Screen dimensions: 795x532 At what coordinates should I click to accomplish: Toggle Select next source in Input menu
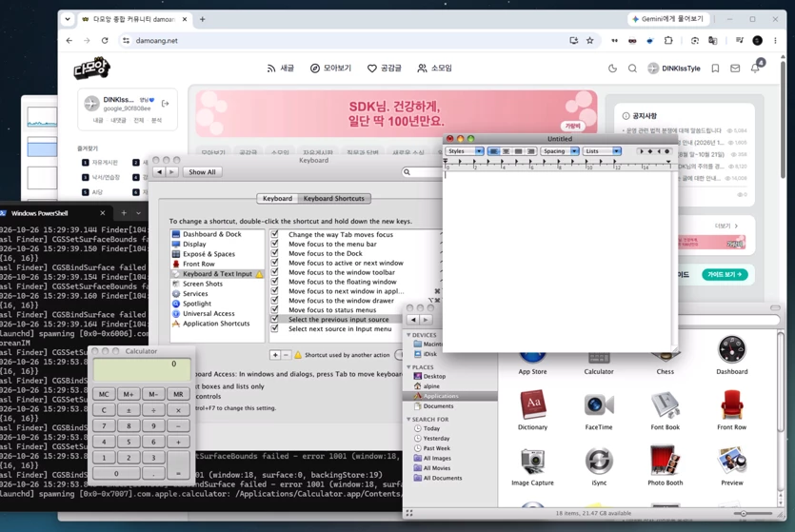click(x=275, y=328)
